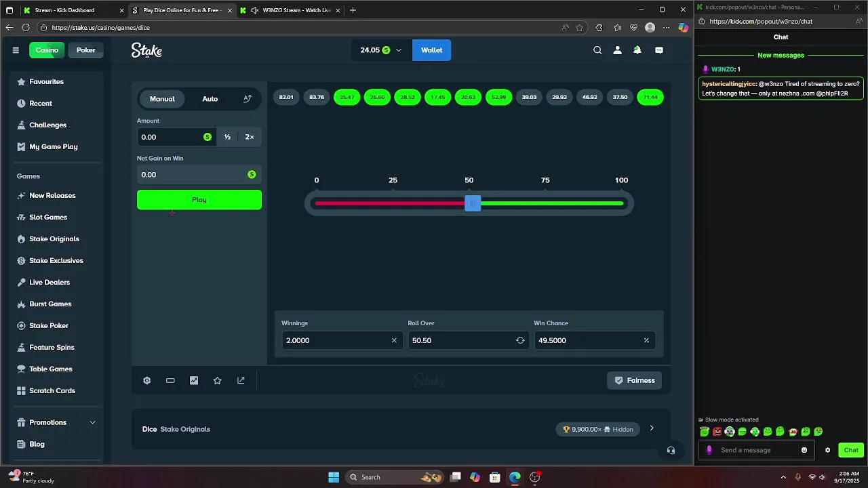This screenshot has height=488, width=868.
Task: Open the Stake chat bubble icon
Action: point(659,50)
